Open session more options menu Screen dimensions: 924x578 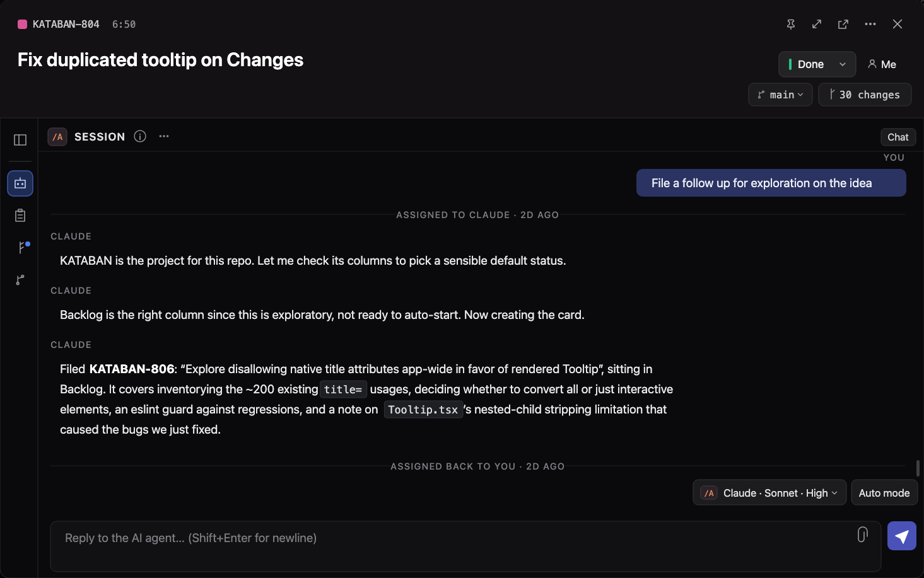tap(164, 136)
